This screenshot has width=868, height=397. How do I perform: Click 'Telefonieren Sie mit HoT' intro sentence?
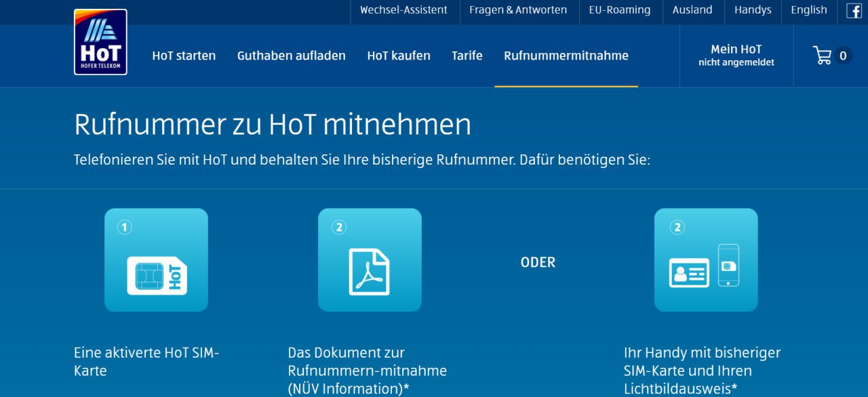(x=362, y=161)
